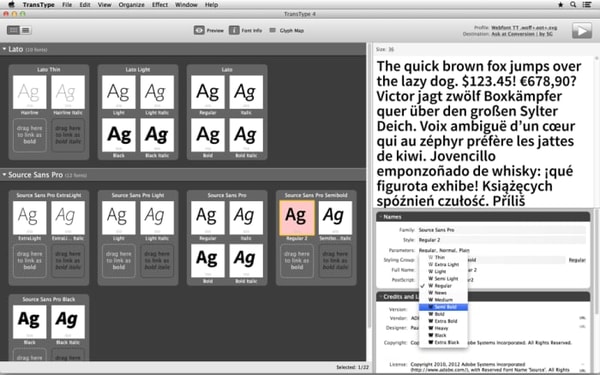Select Source Sans Pro ExtraLight font tile
This screenshot has width=600, height=375.
click(x=29, y=218)
